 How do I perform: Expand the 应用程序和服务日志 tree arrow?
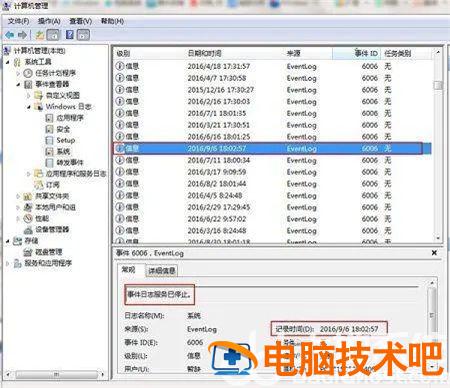click(29, 174)
